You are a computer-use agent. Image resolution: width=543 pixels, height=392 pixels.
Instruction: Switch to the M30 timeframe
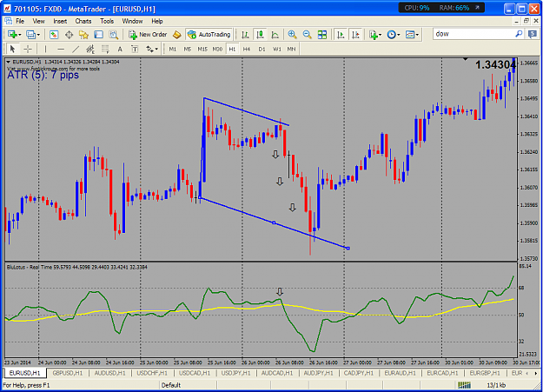217,49
